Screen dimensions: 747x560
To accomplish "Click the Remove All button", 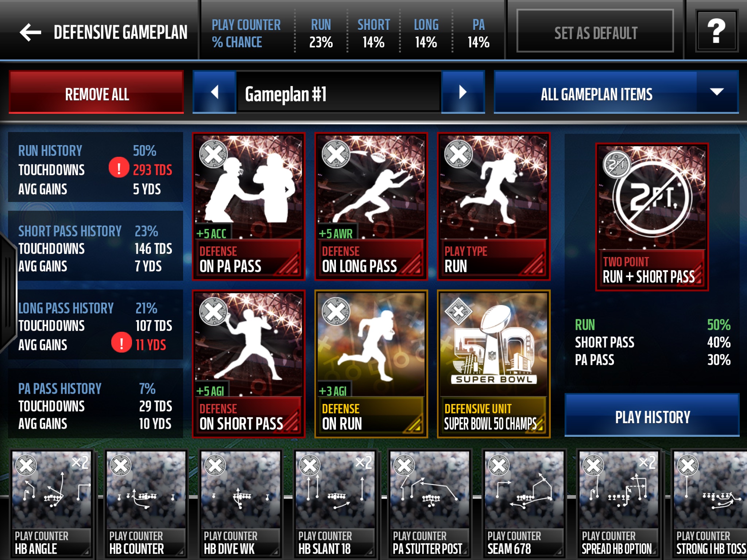I will 96,92.
